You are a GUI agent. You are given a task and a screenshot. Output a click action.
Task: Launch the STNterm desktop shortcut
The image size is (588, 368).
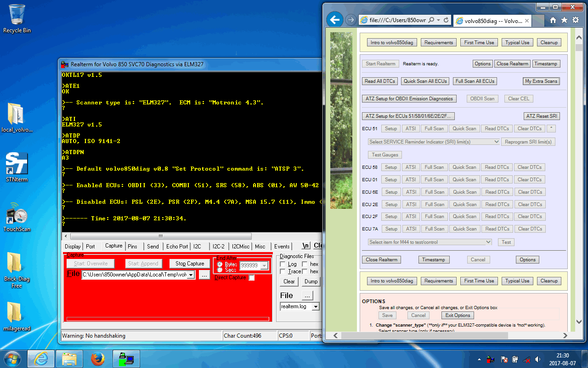[x=17, y=168]
